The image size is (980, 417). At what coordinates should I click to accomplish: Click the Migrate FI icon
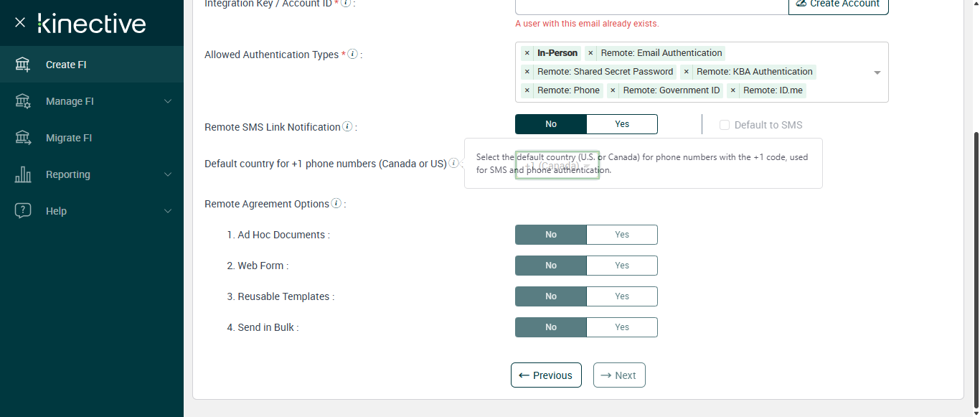[x=23, y=138]
